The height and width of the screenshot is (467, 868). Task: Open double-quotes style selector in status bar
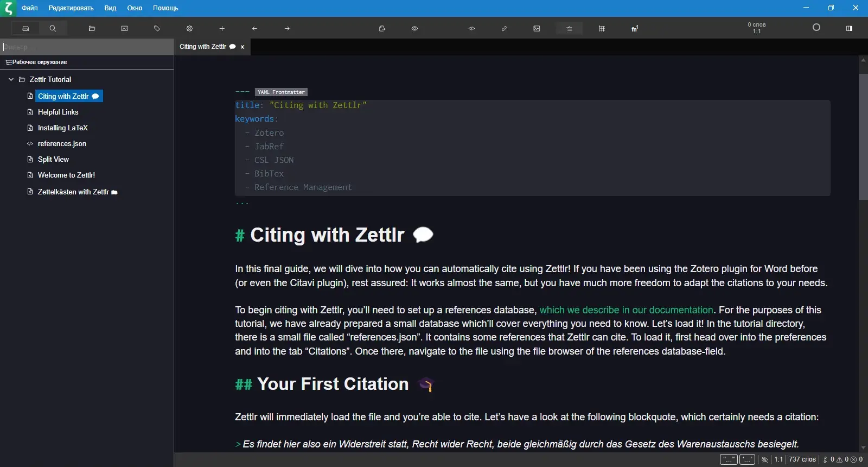pyautogui.click(x=728, y=459)
